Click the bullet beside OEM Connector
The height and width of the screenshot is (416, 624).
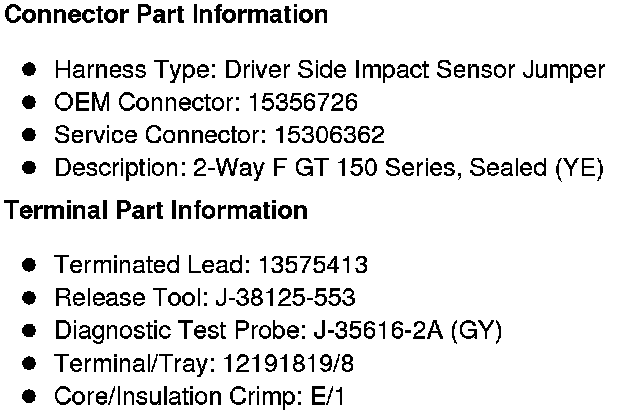tap(30, 102)
